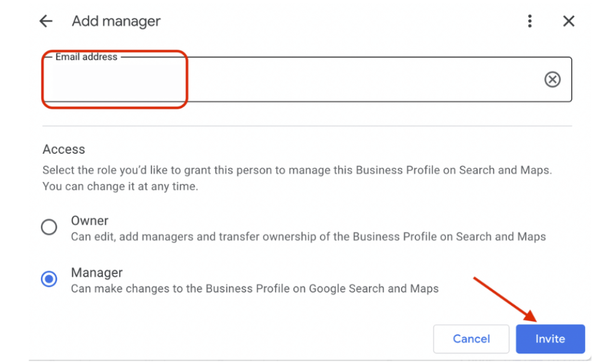Click the Owner role description text

coord(308,237)
